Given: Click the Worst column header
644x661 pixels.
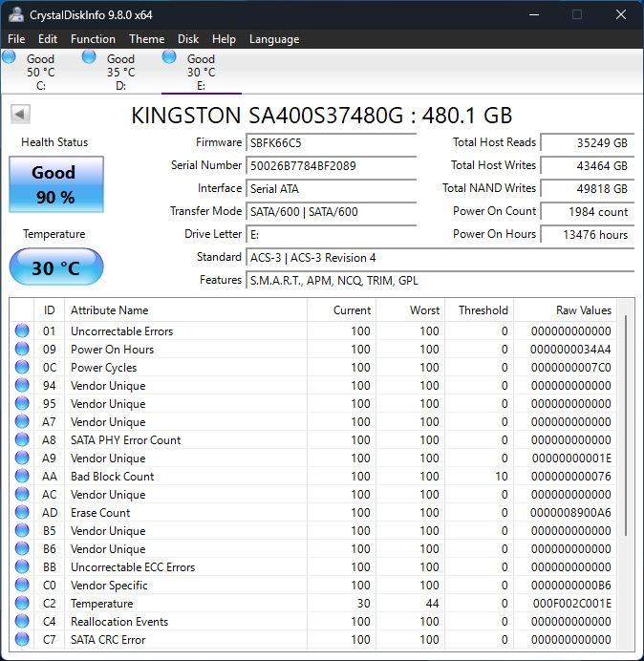Looking at the screenshot, I should (x=410, y=310).
